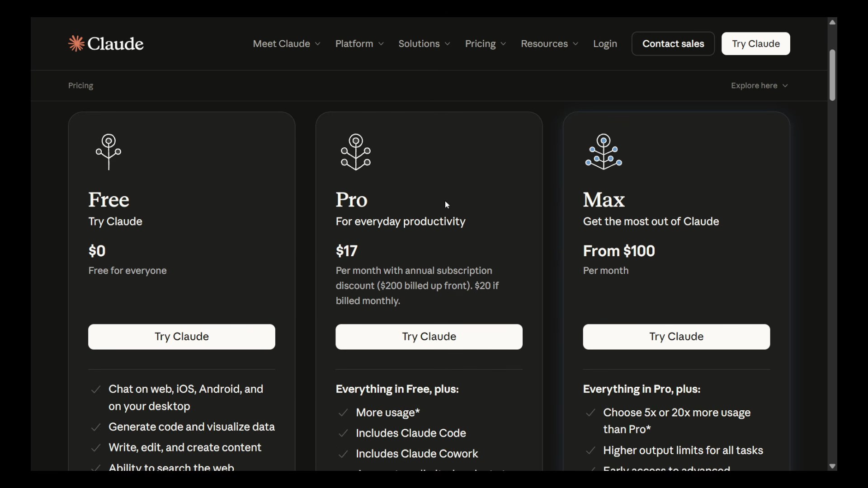This screenshot has width=868, height=488.
Task: Open the Platform dropdown
Action: point(359,44)
